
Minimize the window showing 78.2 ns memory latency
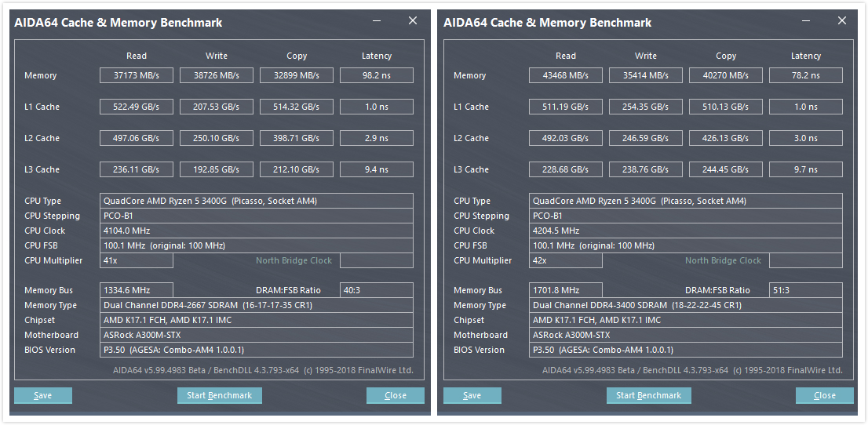click(807, 21)
